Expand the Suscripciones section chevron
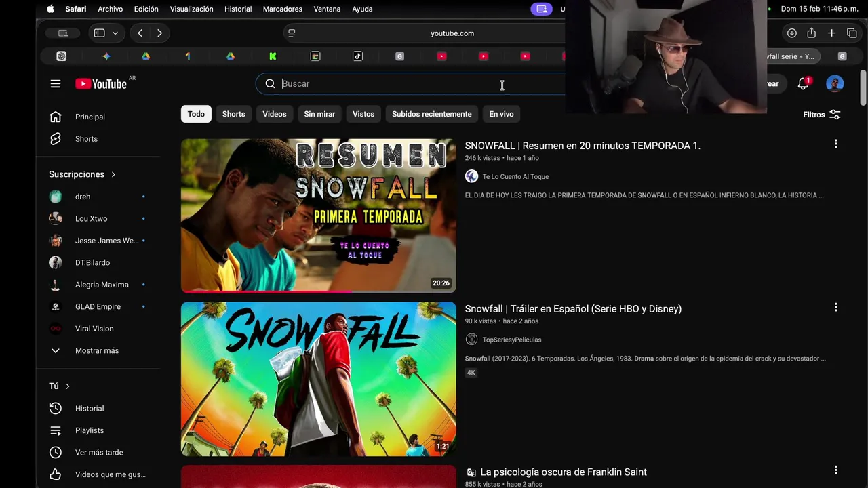This screenshot has width=868, height=488. [113, 174]
